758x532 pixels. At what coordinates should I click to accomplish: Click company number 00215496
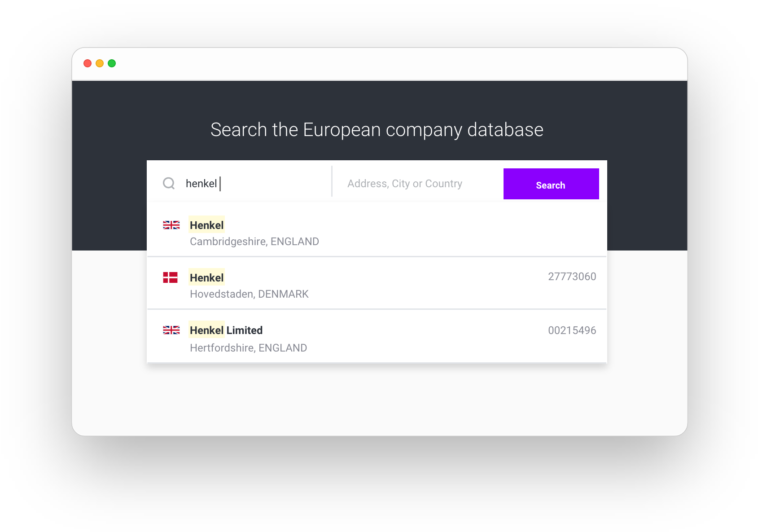pyautogui.click(x=572, y=330)
